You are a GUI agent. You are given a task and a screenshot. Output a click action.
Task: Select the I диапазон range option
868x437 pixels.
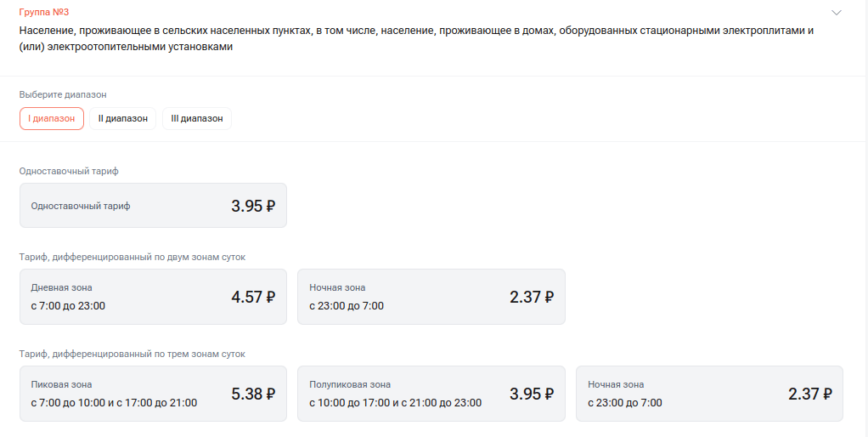[x=52, y=119]
